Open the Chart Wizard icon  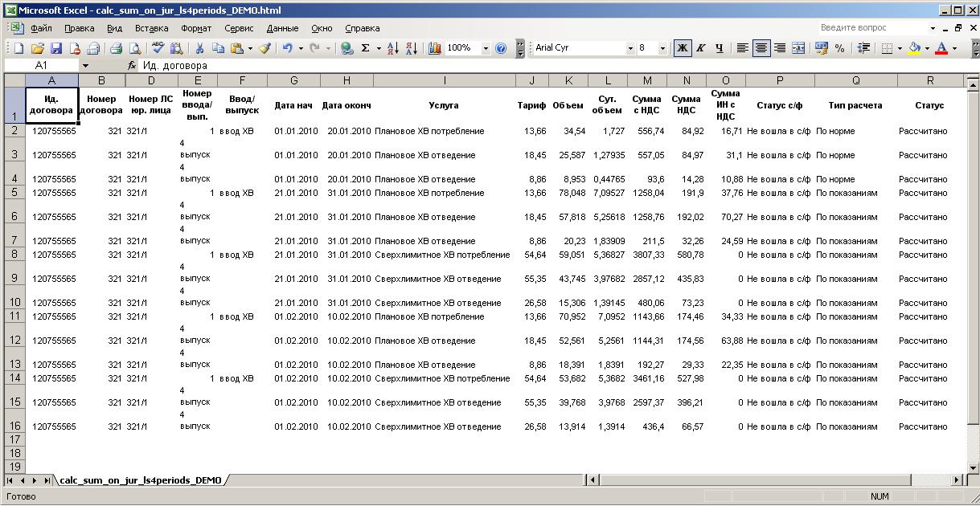click(x=435, y=48)
